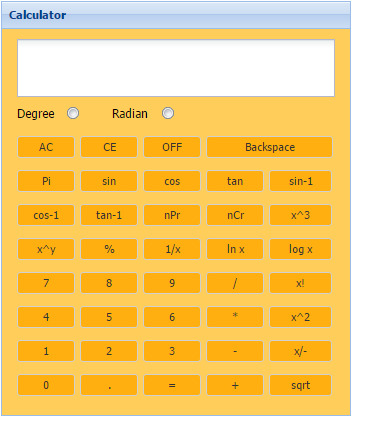Click the equals = key

tap(172, 385)
